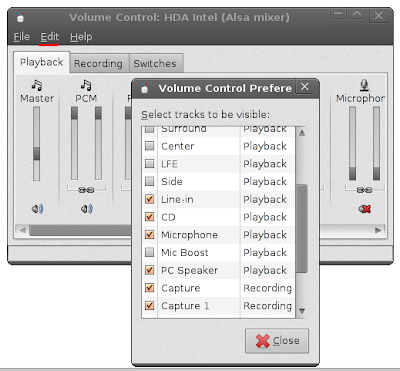Click the track list scroll down arrow

pos(302,311)
